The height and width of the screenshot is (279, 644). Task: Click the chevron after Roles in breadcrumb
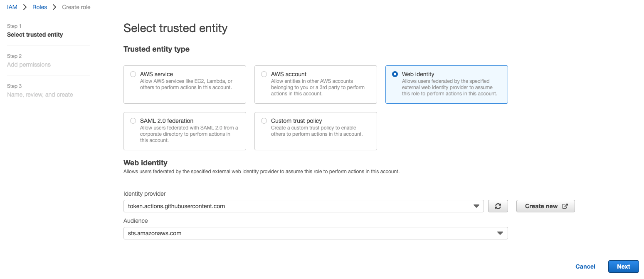pos(54,7)
